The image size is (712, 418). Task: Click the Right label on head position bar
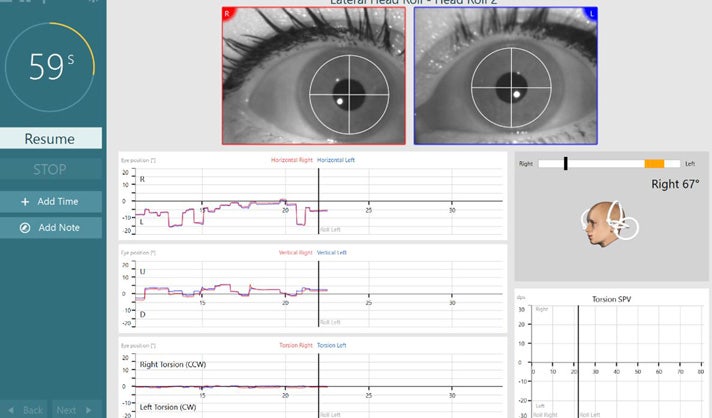point(526,163)
